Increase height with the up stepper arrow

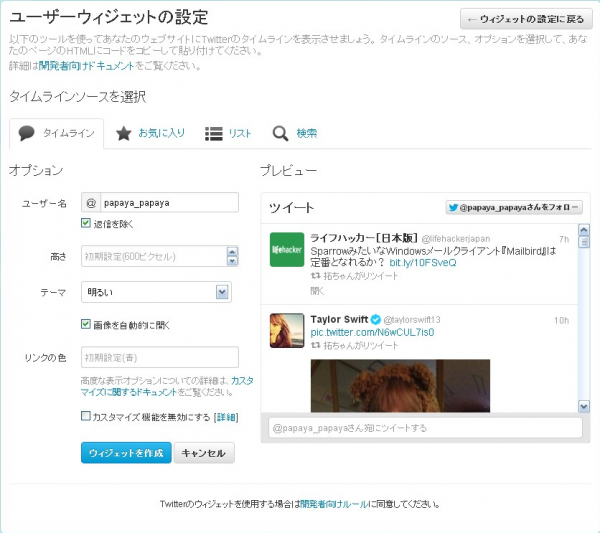pyautogui.click(x=232, y=252)
